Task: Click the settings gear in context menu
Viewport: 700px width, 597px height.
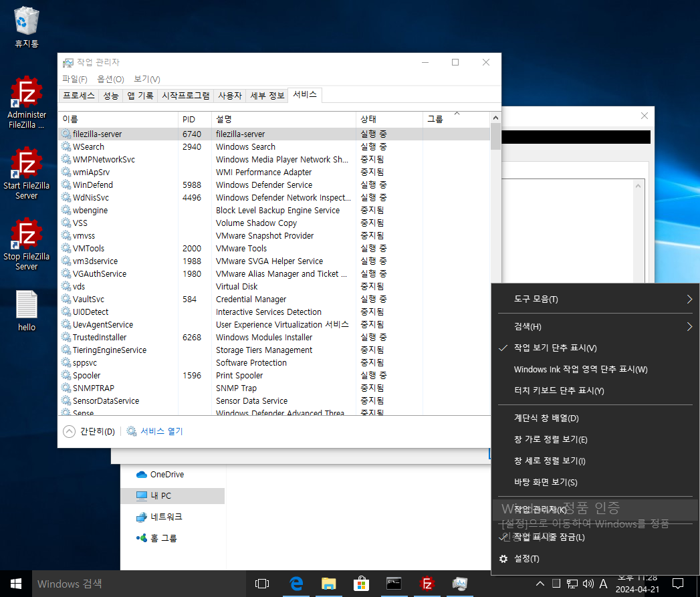Action: pos(503,559)
